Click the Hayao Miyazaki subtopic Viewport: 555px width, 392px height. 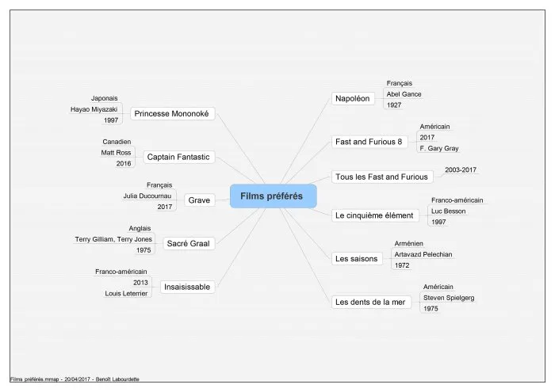point(94,109)
